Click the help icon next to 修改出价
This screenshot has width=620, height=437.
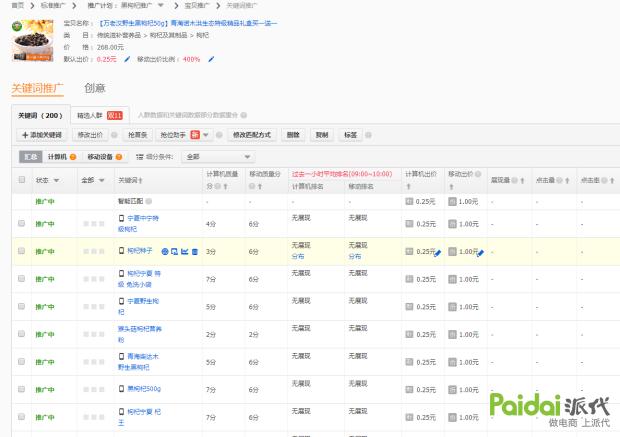pos(114,135)
